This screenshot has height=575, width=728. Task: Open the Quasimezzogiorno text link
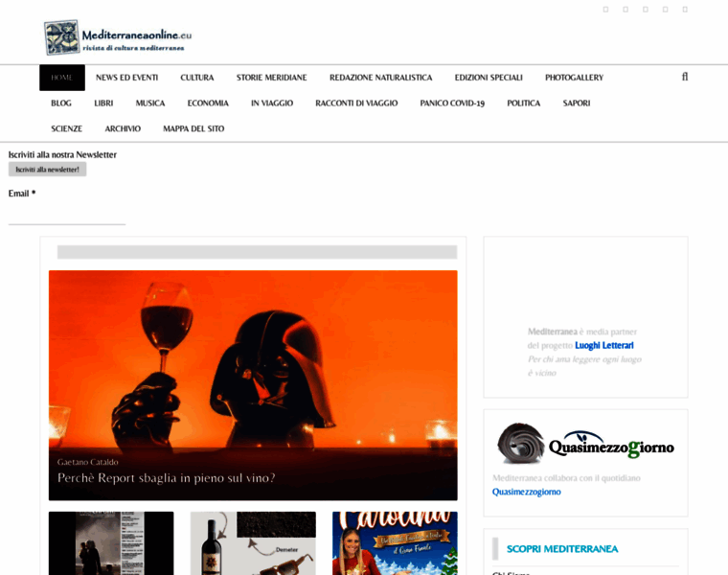coord(526,492)
